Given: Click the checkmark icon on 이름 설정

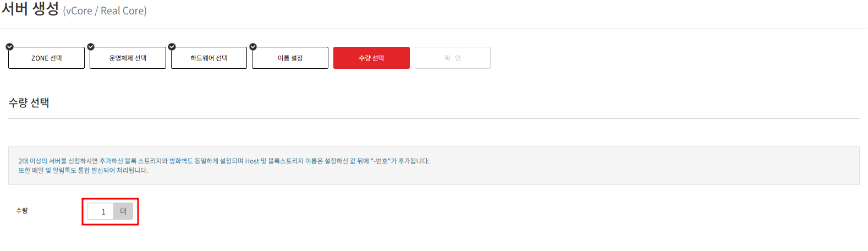Looking at the screenshot, I should (253, 47).
